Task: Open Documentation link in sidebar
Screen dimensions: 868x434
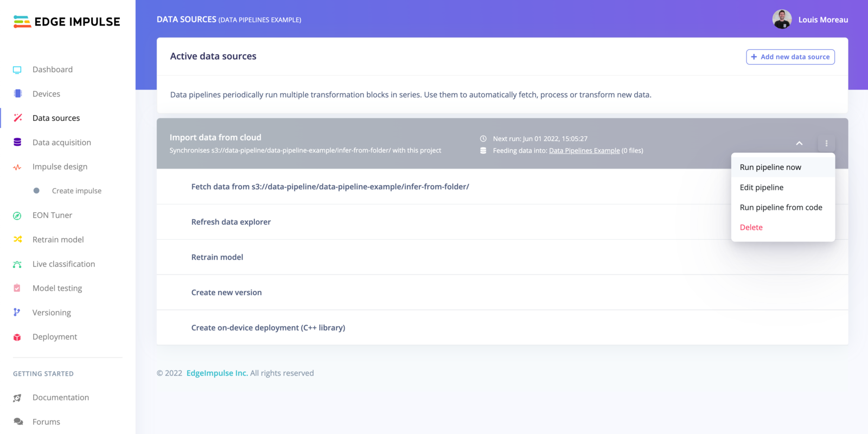Action: [61, 398]
